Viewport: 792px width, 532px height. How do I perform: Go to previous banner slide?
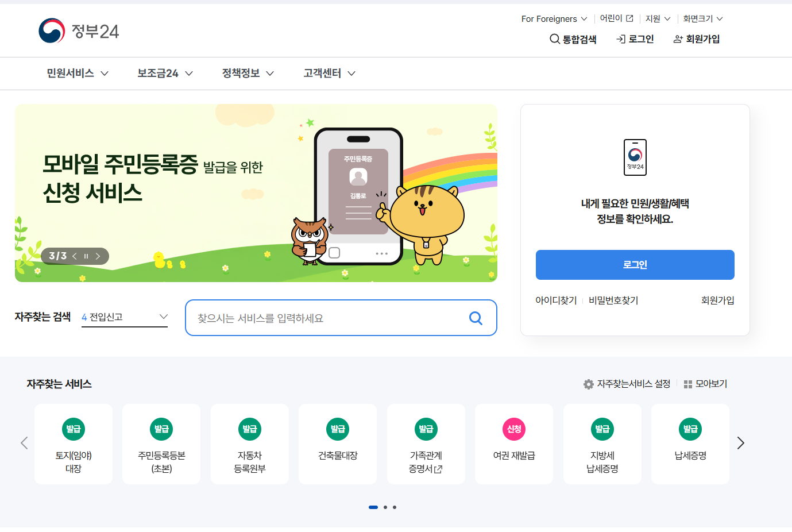(75, 256)
